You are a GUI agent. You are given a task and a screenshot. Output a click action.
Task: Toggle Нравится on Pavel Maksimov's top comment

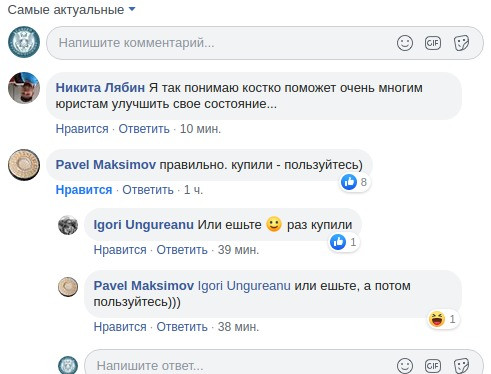[84, 190]
